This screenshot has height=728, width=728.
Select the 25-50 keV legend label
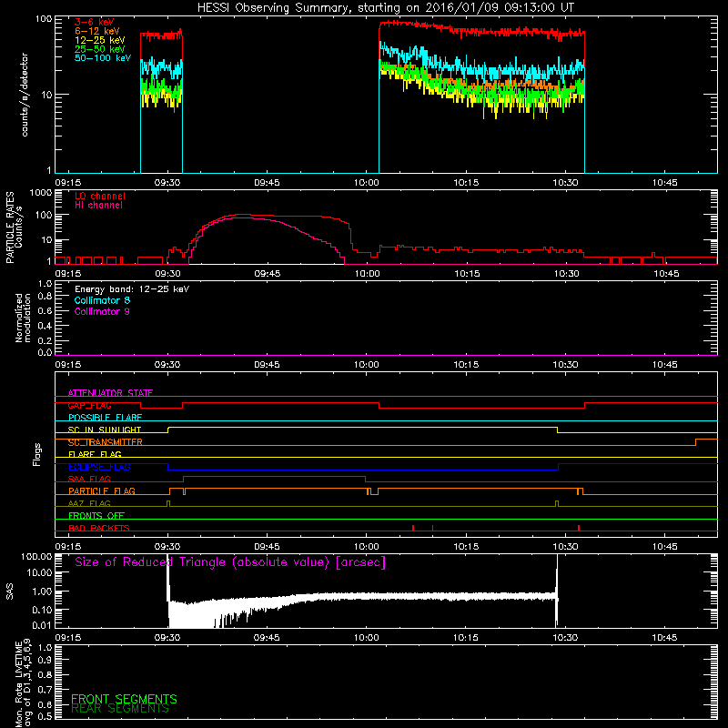pyautogui.click(x=100, y=49)
